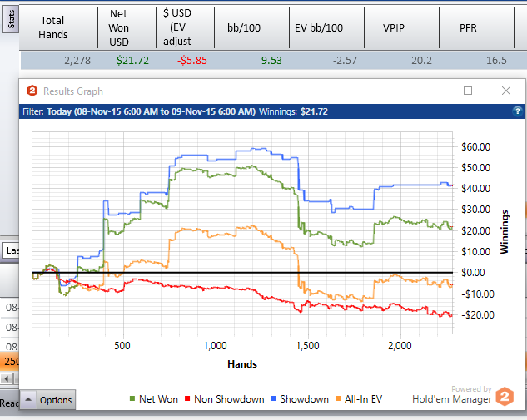Click the Showdown legend label
Viewport: 527px width, 420px height.
pyautogui.click(x=304, y=399)
